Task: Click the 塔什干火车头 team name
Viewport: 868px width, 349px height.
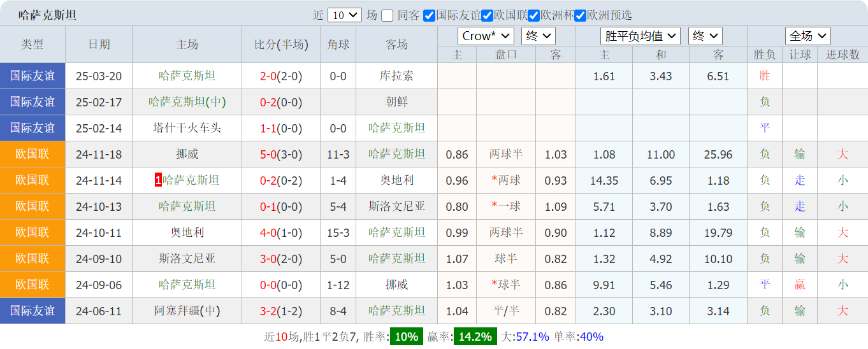Action: [187, 128]
